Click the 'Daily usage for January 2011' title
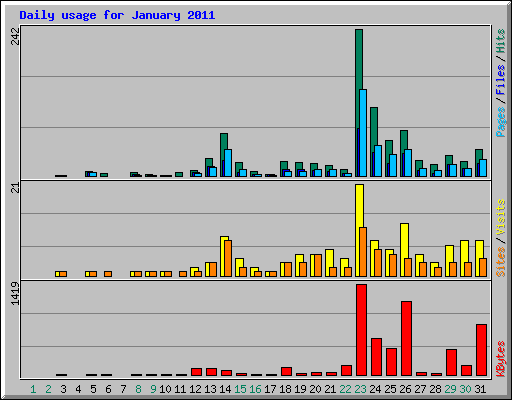 pos(117,15)
